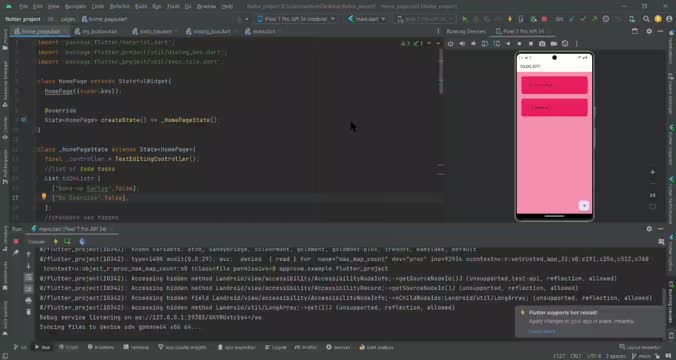Toggle soft-wrap in the Run console
Screen dimensions: 676x360
pos(28,277)
